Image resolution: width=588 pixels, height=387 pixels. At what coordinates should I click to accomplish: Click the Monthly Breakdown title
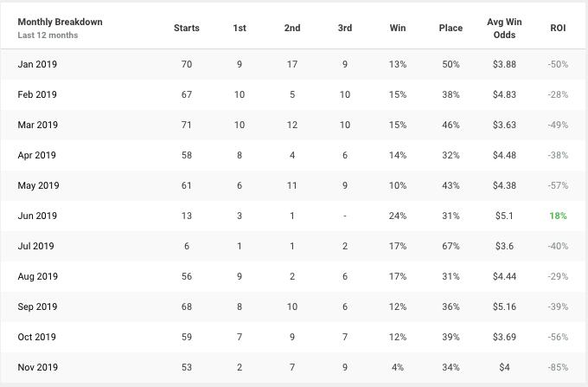tap(60, 22)
